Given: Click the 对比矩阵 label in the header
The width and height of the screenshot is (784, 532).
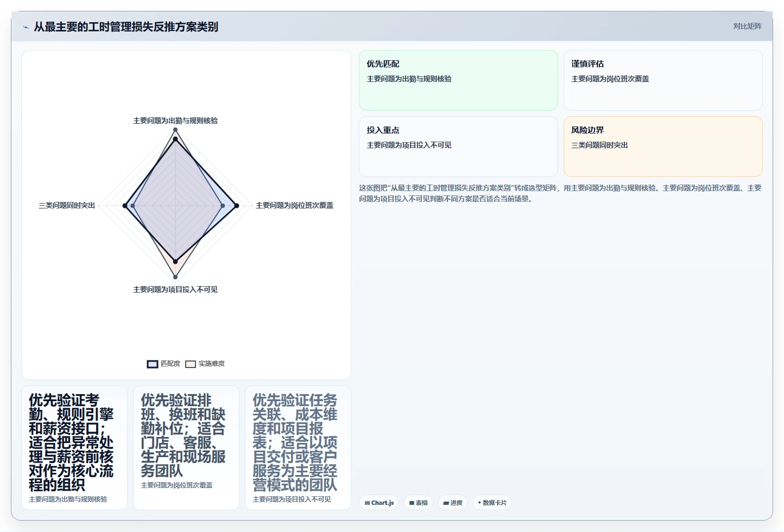Looking at the screenshot, I should [747, 27].
